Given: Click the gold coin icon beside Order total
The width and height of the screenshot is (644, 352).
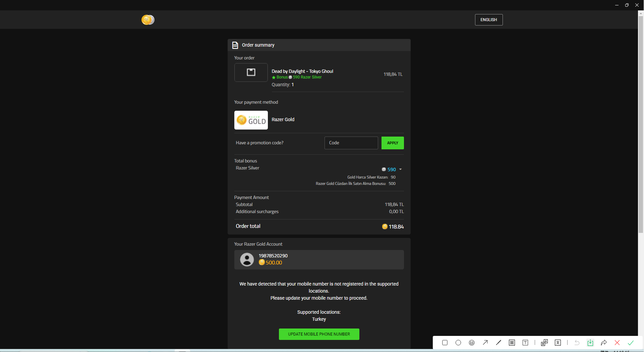Looking at the screenshot, I should tap(385, 227).
